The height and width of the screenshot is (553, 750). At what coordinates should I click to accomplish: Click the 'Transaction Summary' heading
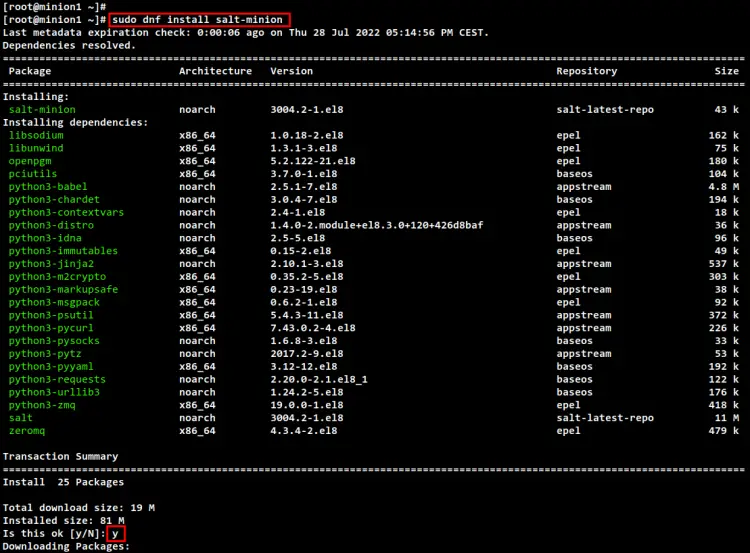[60, 457]
